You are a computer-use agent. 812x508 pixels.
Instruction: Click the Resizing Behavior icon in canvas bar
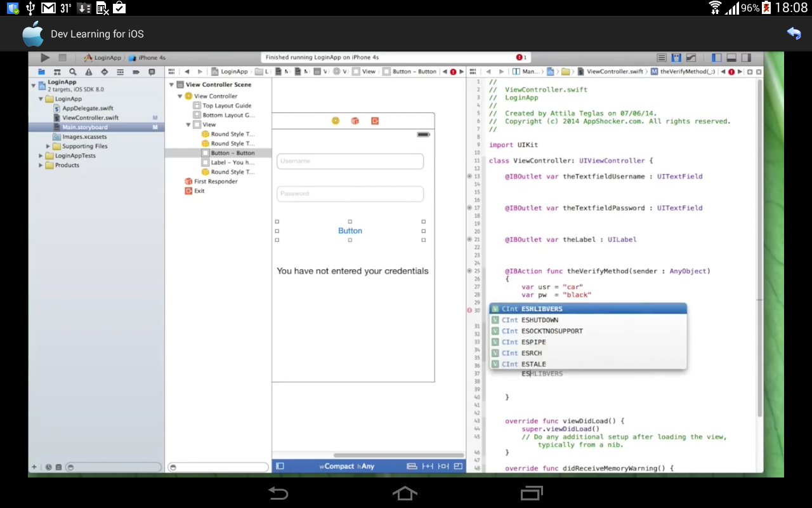point(458,466)
